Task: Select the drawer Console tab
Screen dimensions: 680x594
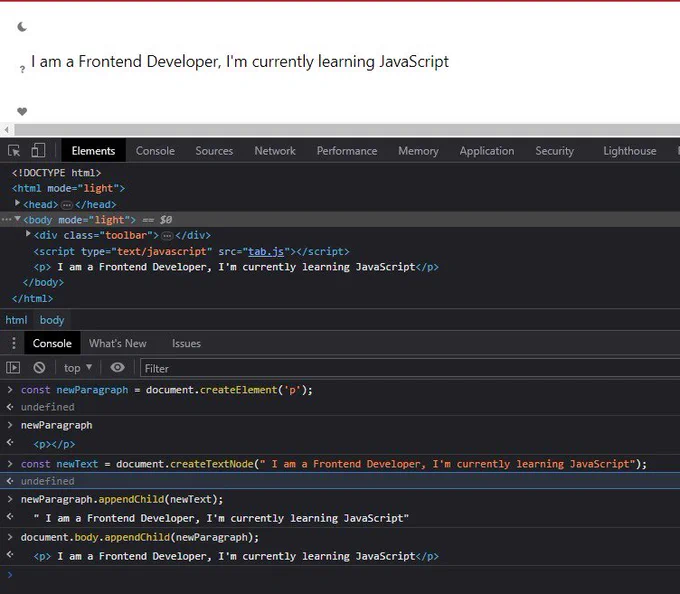Action: [x=52, y=343]
